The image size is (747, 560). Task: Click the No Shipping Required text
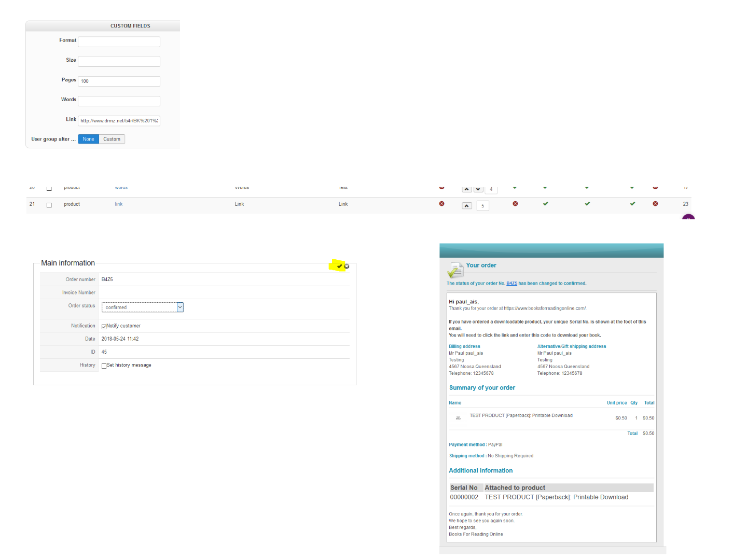coord(510,456)
